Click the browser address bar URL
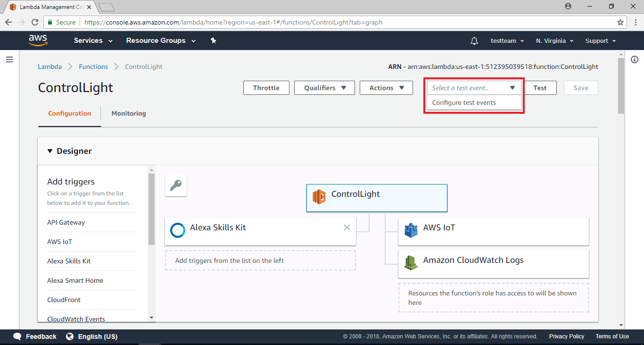The height and width of the screenshot is (345, 644). 233,22
